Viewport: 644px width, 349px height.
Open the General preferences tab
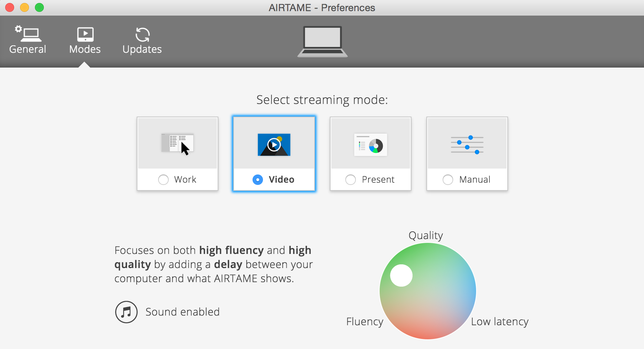tap(28, 40)
